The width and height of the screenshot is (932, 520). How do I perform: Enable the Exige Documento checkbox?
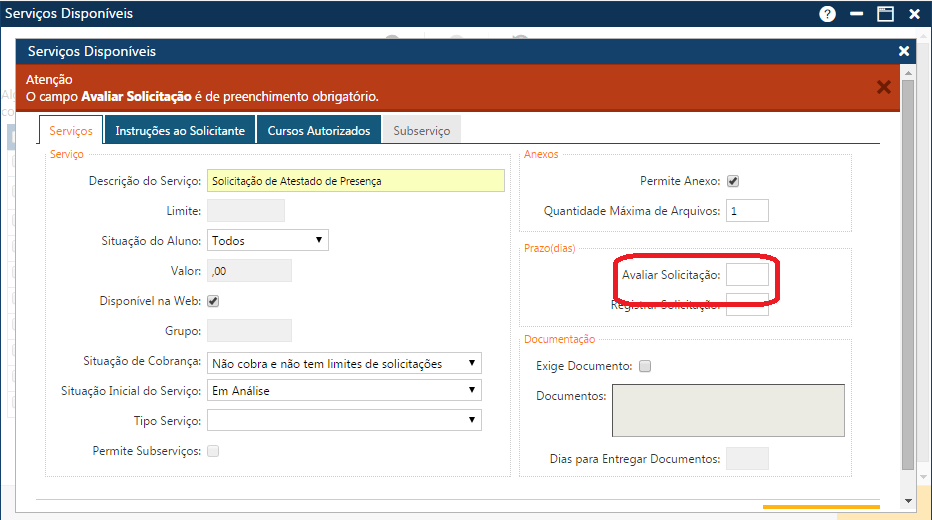pos(645,366)
